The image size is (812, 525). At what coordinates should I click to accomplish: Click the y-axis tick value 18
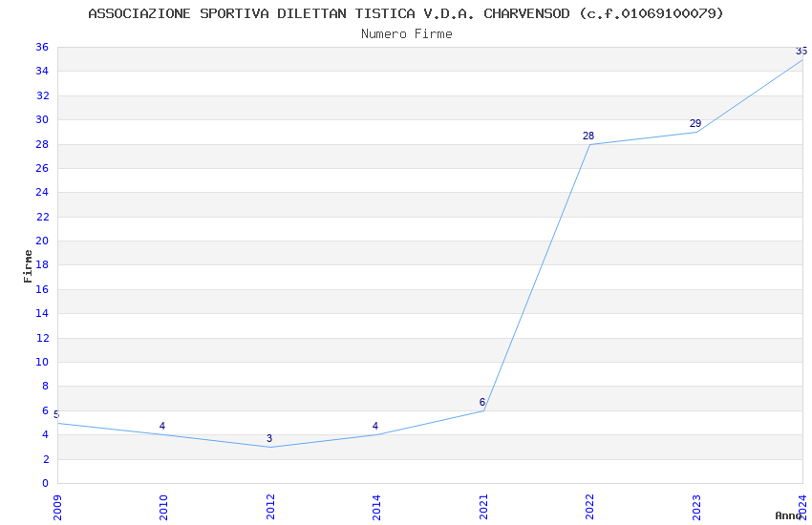point(42,264)
